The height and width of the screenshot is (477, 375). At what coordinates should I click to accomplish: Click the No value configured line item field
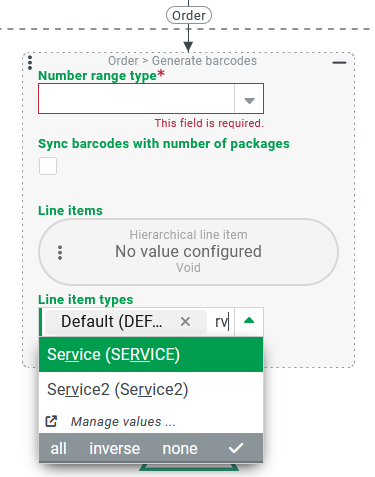click(x=189, y=252)
